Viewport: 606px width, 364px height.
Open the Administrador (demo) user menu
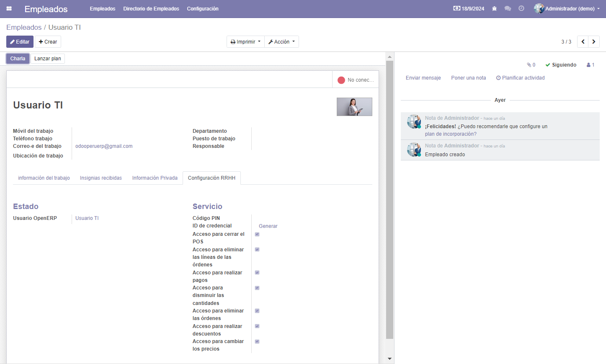coord(567,9)
